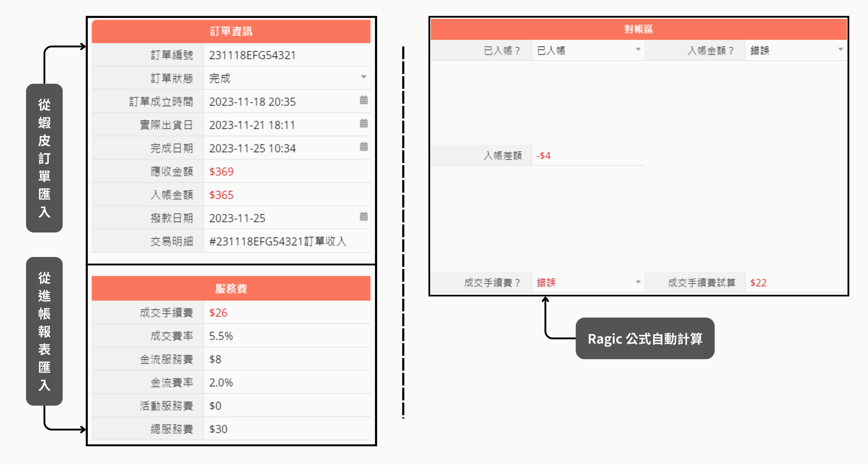Click the 訂單狀態 field label
This screenshot has width=868, height=465.
pyautogui.click(x=172, y=78)
